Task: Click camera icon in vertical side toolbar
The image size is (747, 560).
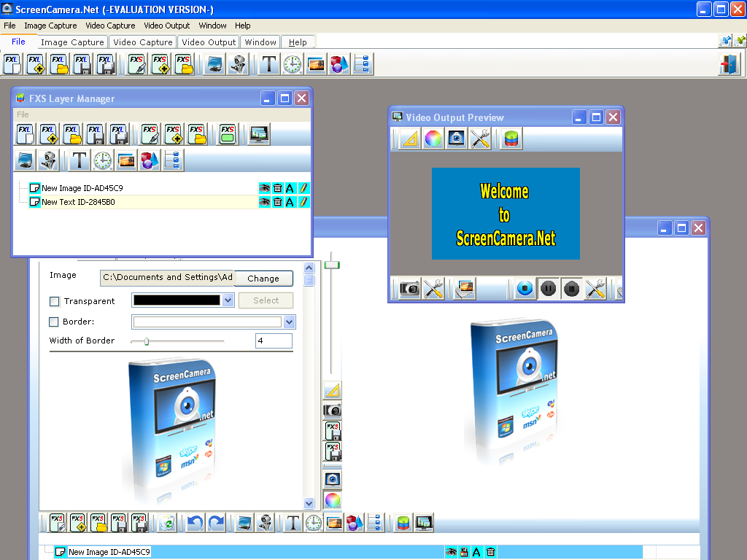Action: coord(333,410)
